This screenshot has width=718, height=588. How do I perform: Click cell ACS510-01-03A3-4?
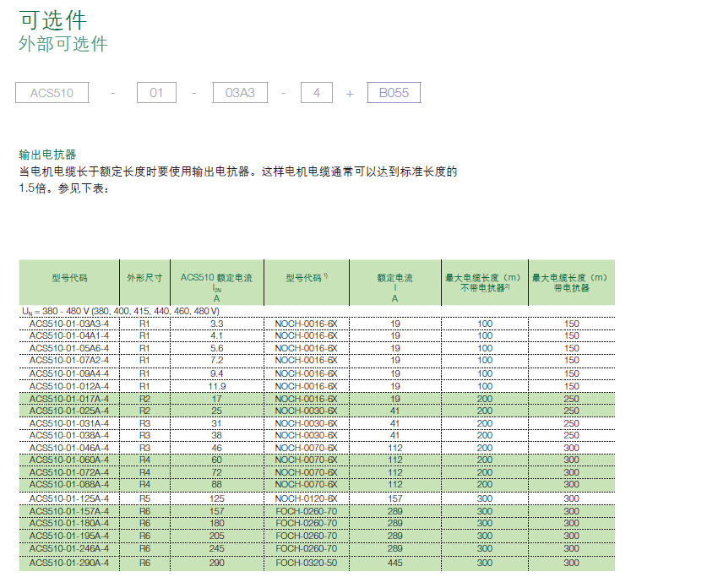coord(69,324)
